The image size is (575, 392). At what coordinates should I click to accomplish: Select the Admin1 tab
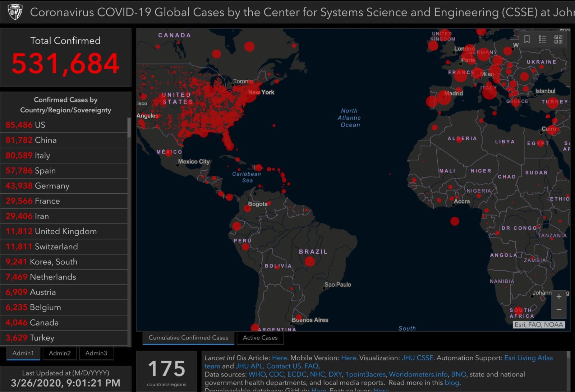[23, 353]
